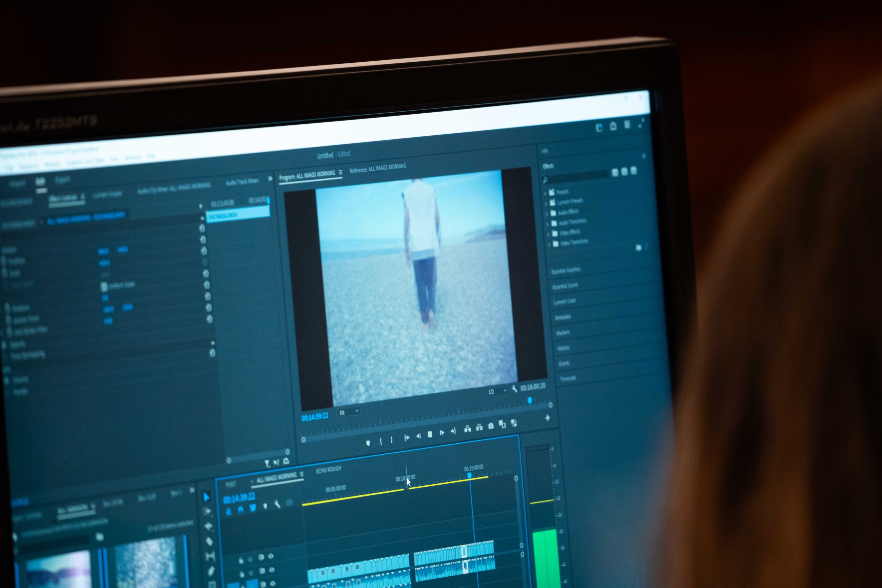This screenshot has height=588, width=882.
Task: Toggle V2 sync lock icon
Action: pos(262,571)
